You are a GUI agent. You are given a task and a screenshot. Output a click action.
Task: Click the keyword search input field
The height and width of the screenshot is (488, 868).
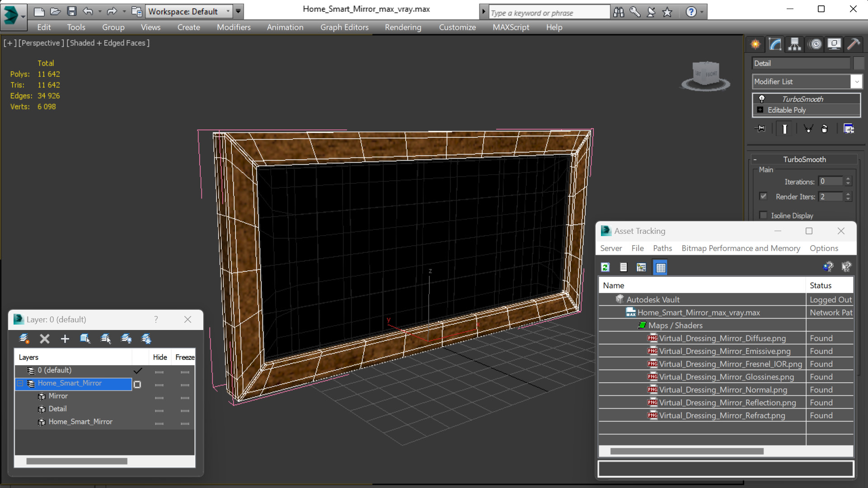pos(549,13)
